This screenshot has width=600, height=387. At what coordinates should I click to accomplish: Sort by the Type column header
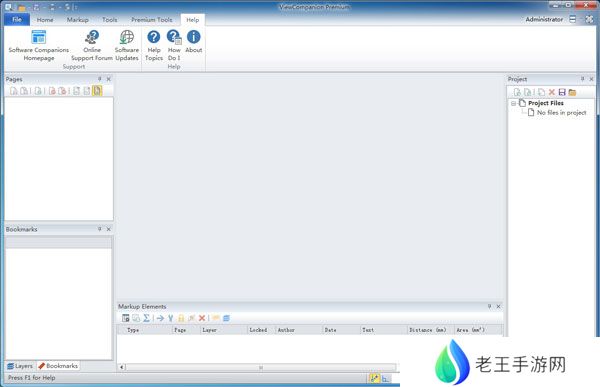(x=145, y=330)
